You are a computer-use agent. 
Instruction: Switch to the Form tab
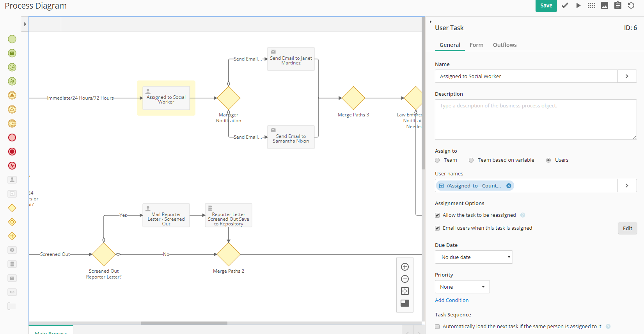click(476, 45)
